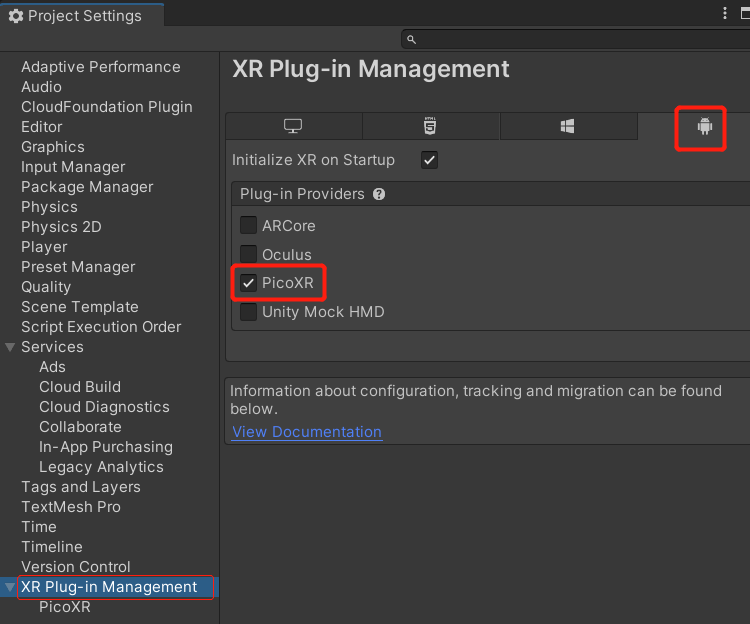This screenshot has width=750, height=624.
Task: Click the Project Settings gear icon
Action: [x=15, y=16]
